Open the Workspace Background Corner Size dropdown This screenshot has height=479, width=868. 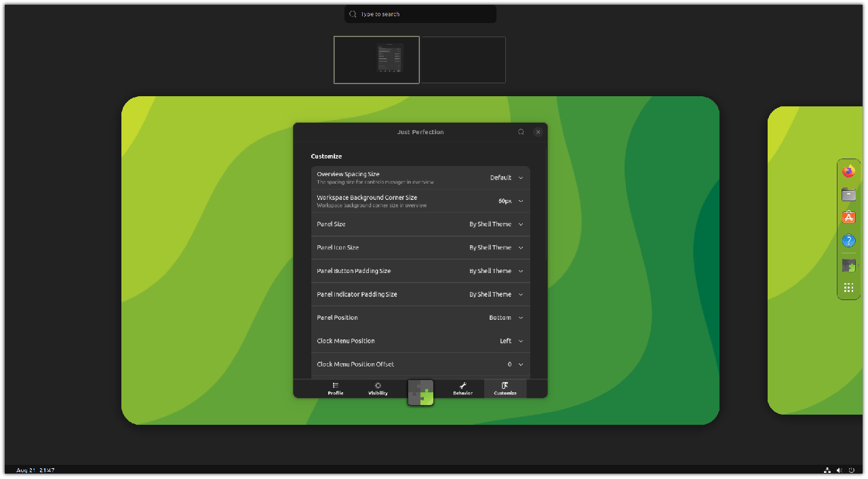click(x=510, y=201)
